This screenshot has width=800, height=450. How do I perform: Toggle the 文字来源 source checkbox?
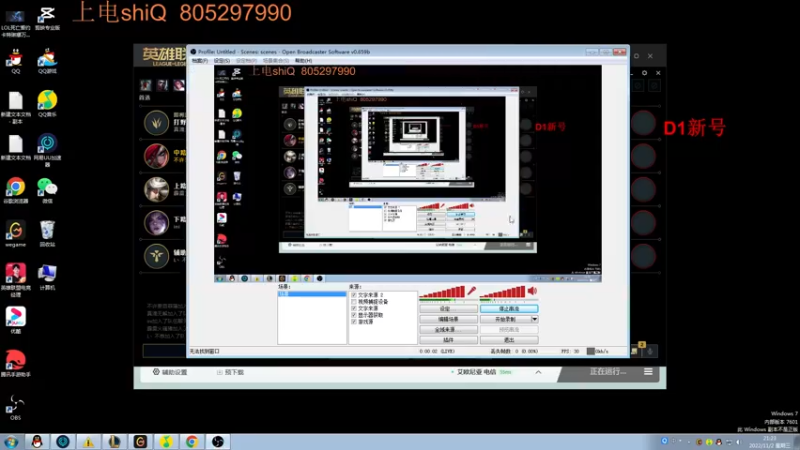[x=354, y=308]
